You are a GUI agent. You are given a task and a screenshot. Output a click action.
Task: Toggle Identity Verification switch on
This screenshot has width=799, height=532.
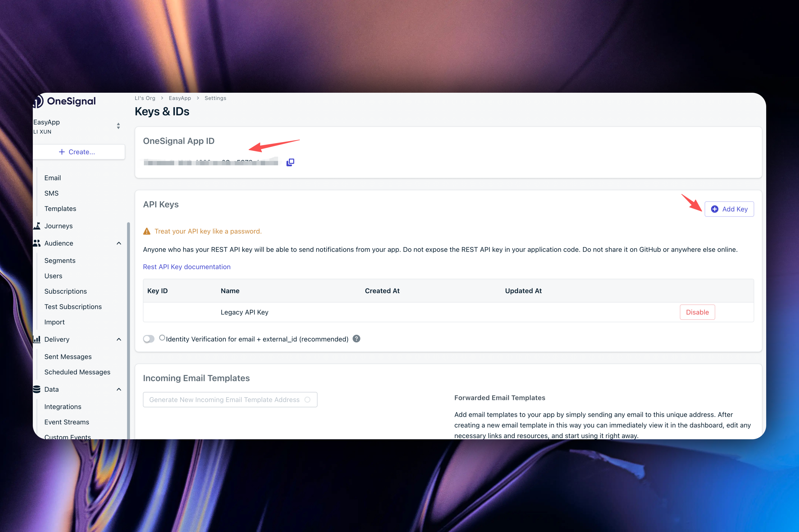tap(149, 339)
